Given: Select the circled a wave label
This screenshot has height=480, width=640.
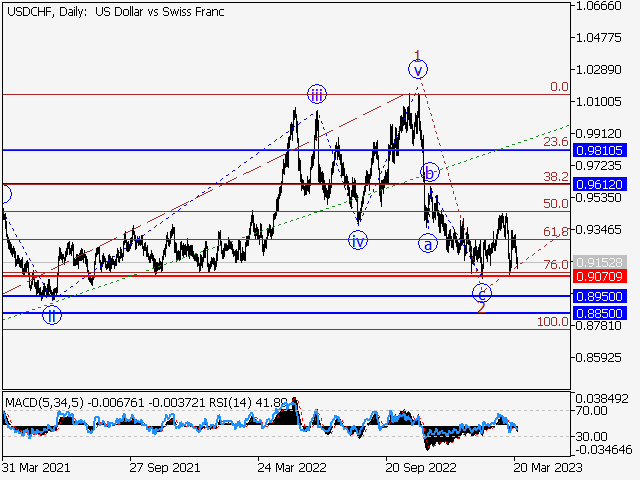Looking at the screenshot, I should pos(428,244).
